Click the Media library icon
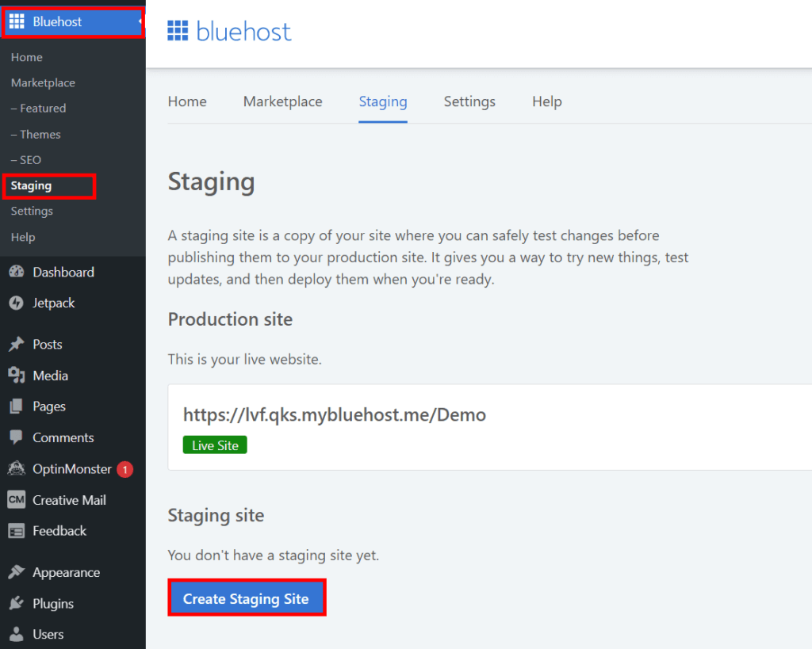Image resolution: width=812 pixels, height=649 pixels. coord(17,376)
